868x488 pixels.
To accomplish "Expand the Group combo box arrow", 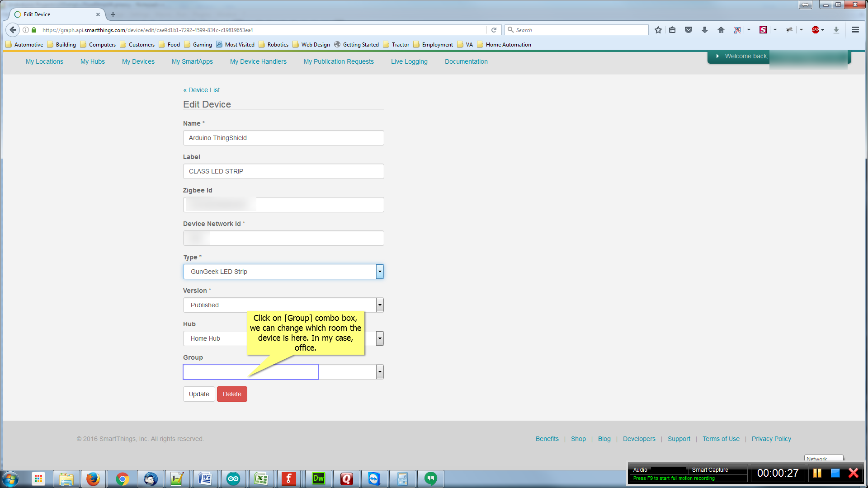I will click(x=380, y=372).
